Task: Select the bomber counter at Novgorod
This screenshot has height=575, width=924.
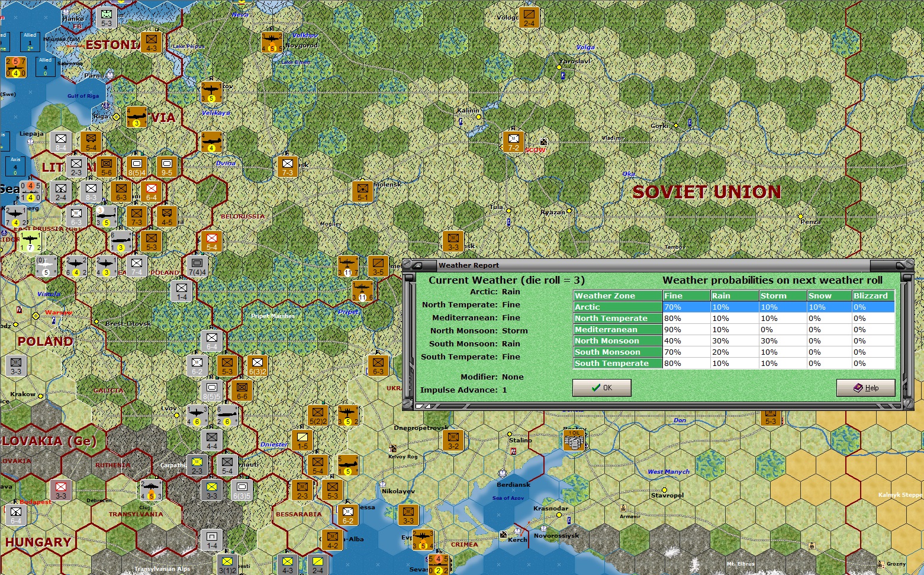Action: pyautogui.click(x=272, y=42)
